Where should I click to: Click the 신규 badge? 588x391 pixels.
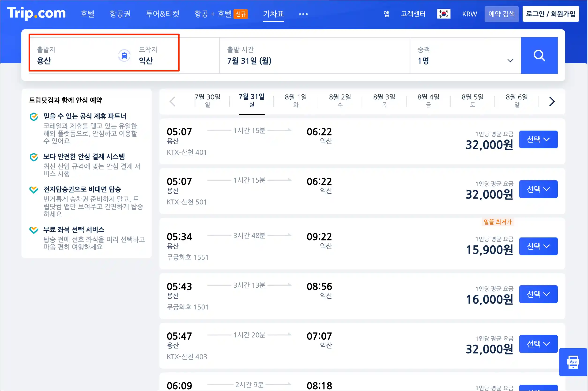click(x=241, y=14)
